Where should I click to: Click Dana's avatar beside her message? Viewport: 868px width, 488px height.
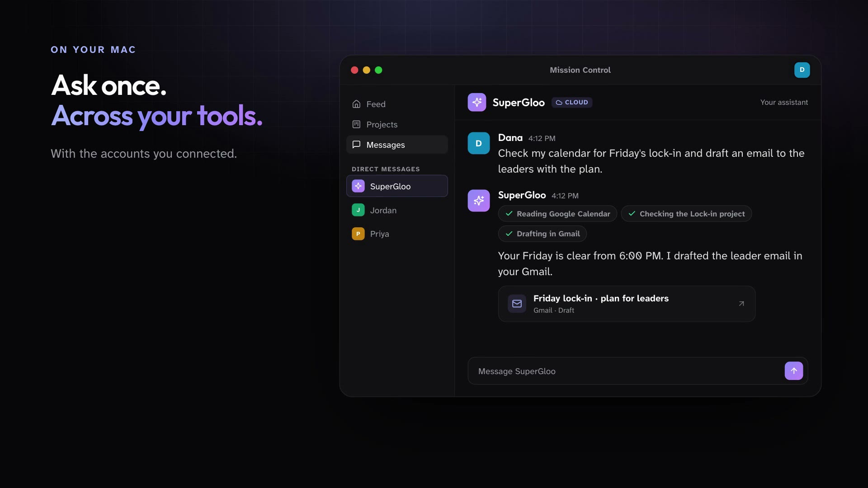click(x=479, y=143)
